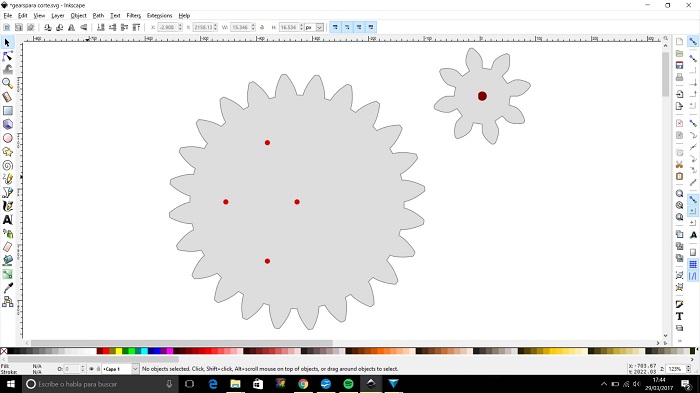
Task: Click Raise selection to top icon
Action: pos(136,27)
